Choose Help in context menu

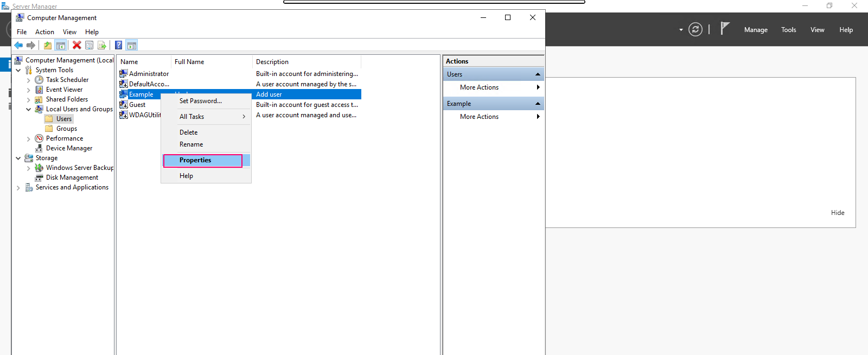click(x=206, y=176)
